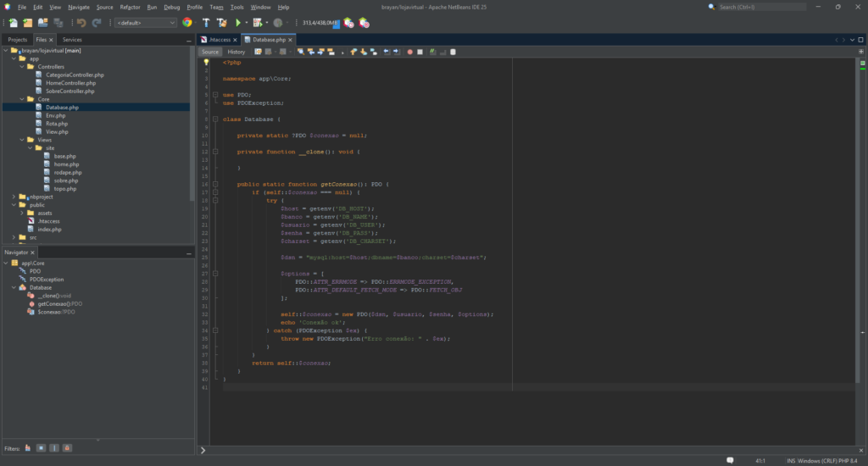Expand the assets folder
The width and height of the screenshot is (868, 466).
tap(22, 213)
